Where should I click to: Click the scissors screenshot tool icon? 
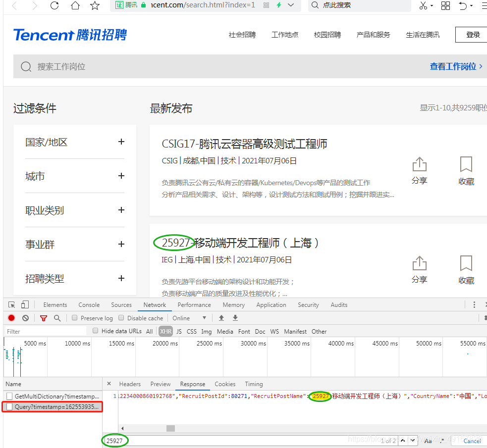pos(423,5)
